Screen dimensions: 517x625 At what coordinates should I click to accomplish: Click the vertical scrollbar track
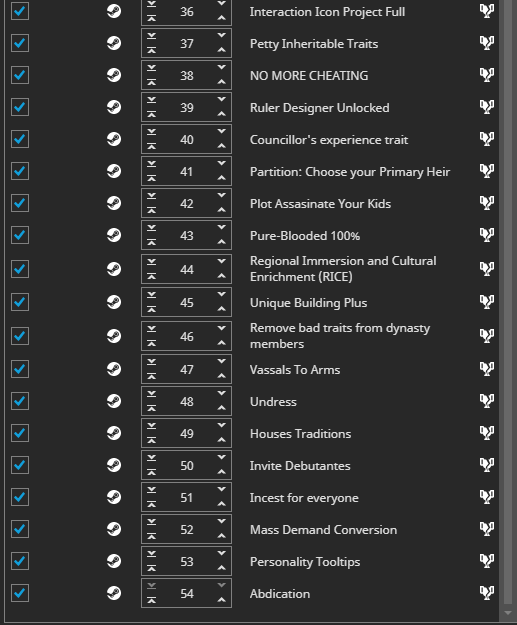tap(508, 303)
